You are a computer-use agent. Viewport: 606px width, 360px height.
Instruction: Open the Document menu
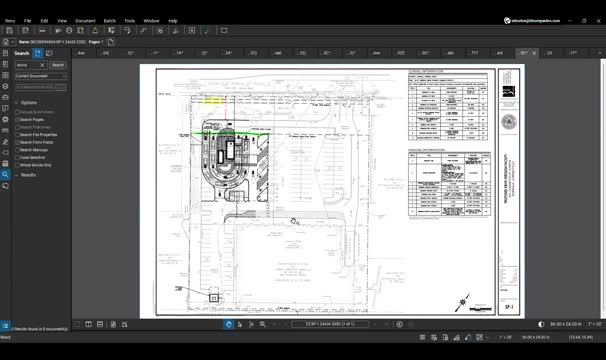tap(85, 21)
